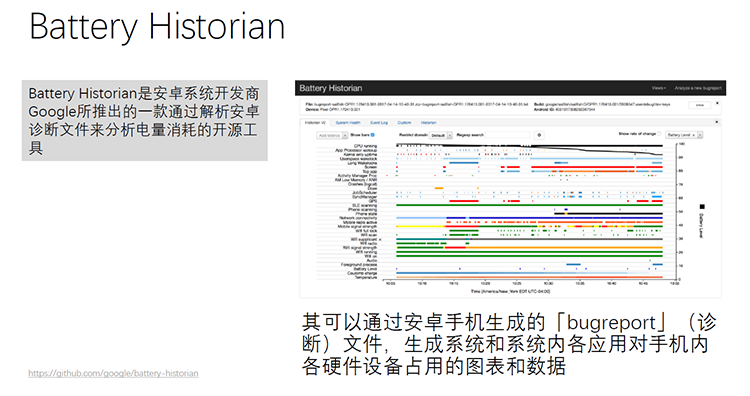Viewport: 750px width, 396px height.
Task: Switch to the System Health tab
Action: (348, 123)
